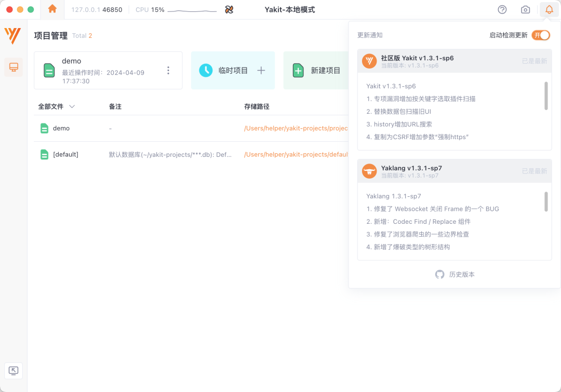Open the 临时项目 card
The height and width of the screenshot is (392, 561).
[x=233, y=71]
